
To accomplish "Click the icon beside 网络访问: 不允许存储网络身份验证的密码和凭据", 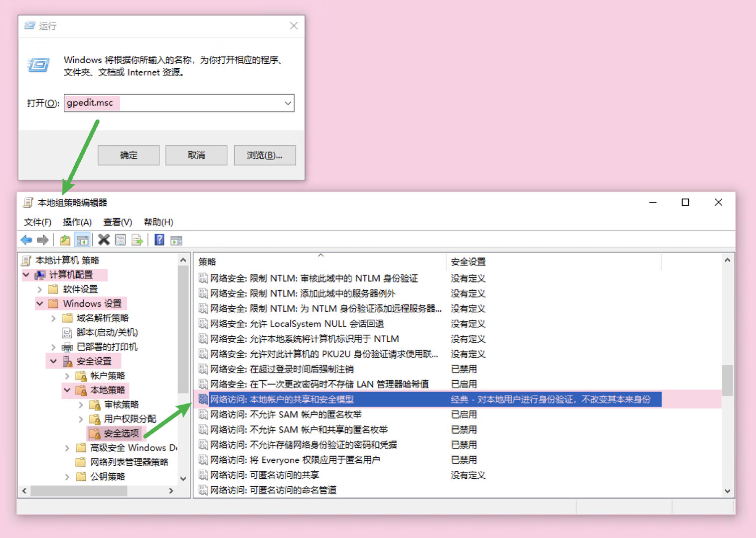I will [x=203, y=445].
